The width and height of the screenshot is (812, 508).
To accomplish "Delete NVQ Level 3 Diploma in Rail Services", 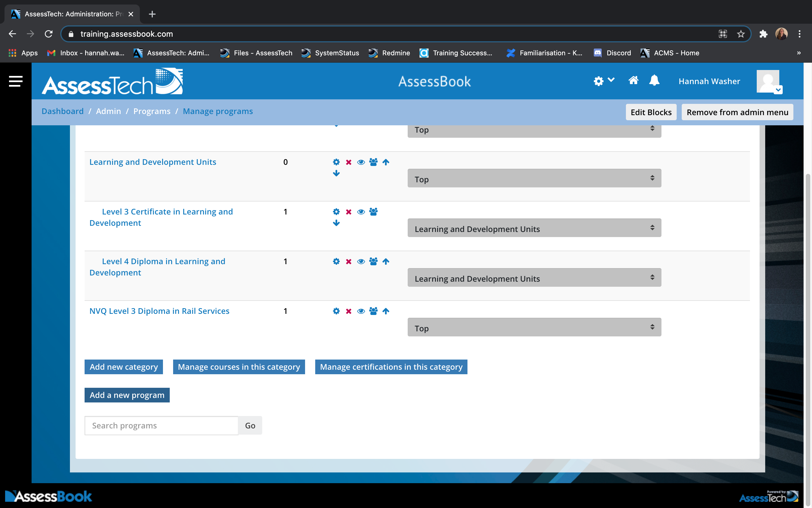I will tap(348, 312).
